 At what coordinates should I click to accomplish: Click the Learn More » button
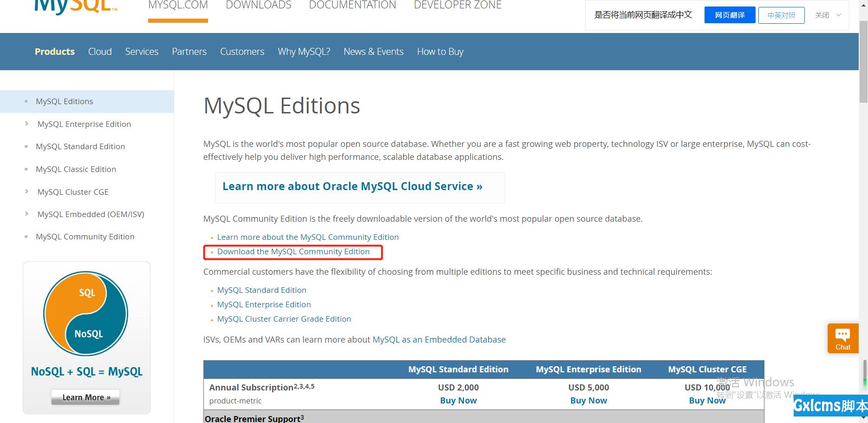click(x=85, y=397)
